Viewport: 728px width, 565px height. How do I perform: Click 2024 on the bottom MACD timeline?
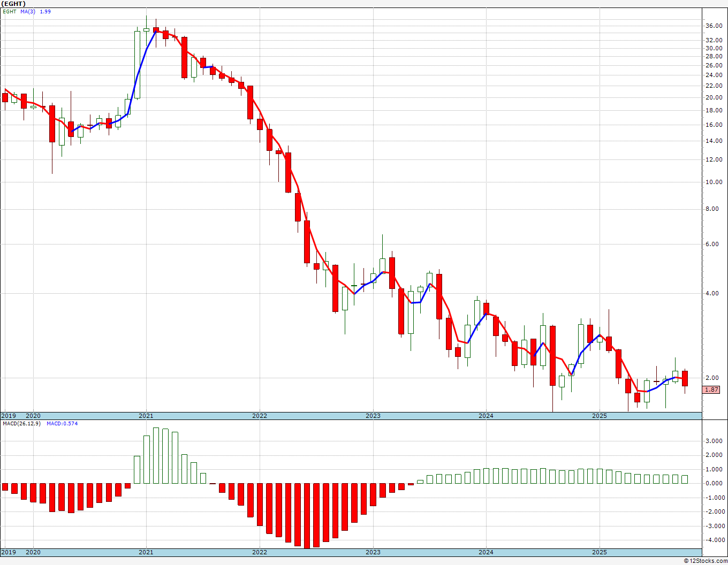click(486, 552)
